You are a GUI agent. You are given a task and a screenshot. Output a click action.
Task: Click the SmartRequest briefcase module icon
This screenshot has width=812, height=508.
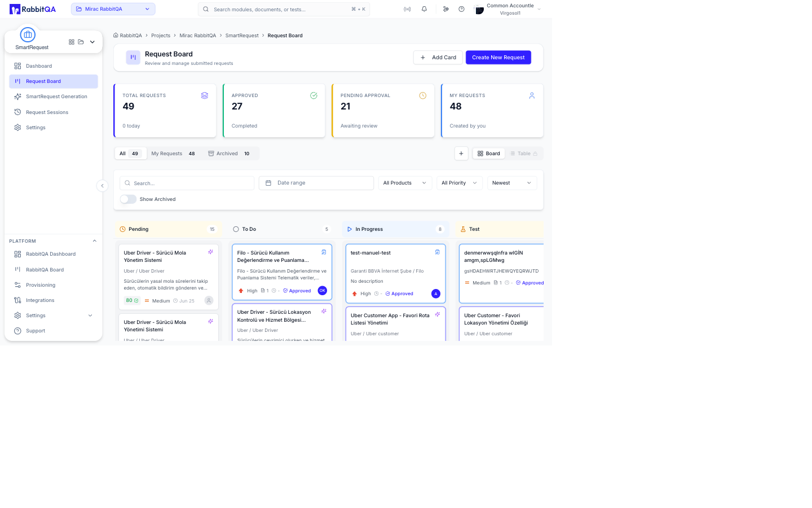[x=28, y=34]
